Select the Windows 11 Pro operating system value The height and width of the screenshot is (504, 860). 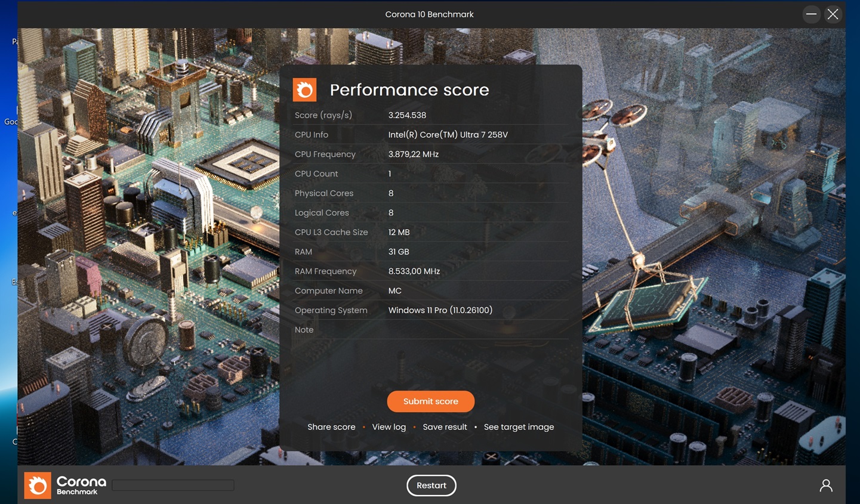tap(440, 310)
